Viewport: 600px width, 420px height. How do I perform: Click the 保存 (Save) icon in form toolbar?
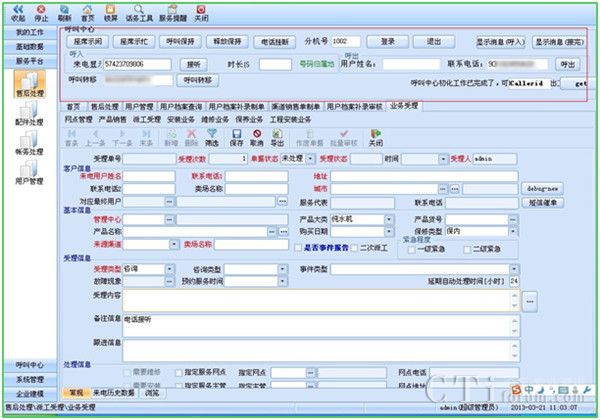click(x=236, y=143)
